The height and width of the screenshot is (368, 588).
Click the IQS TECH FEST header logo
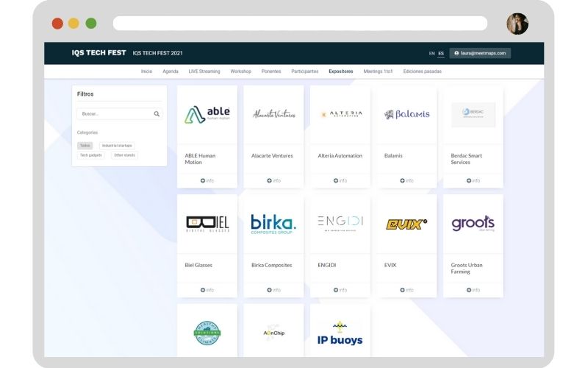(98, 53)
